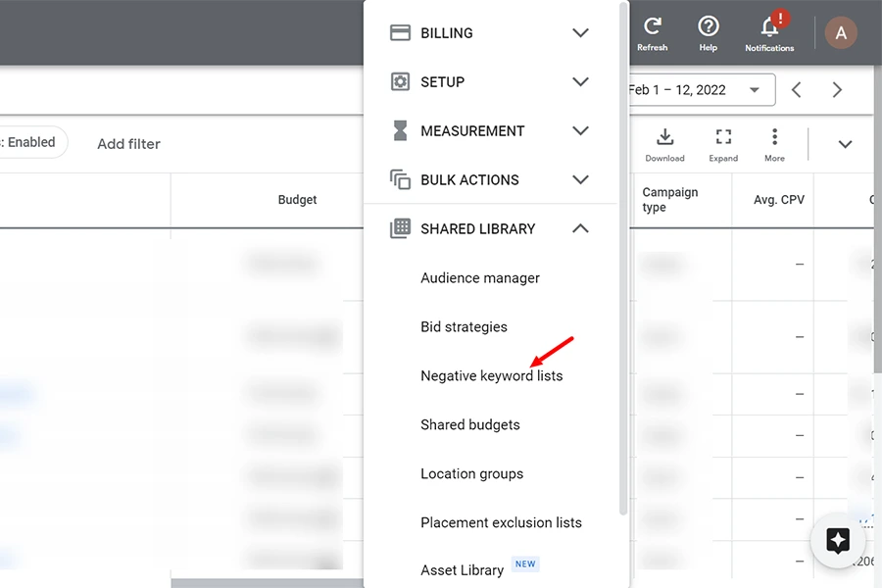Click the sparkle assistant button

click(x=838, y=540)
